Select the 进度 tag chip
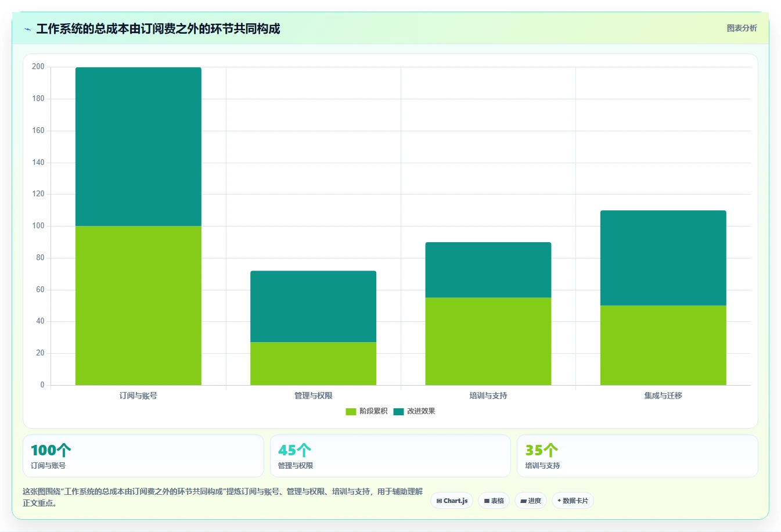Viewport: 781px width, 532px height. pyautogui.click(x=530, y=501)
